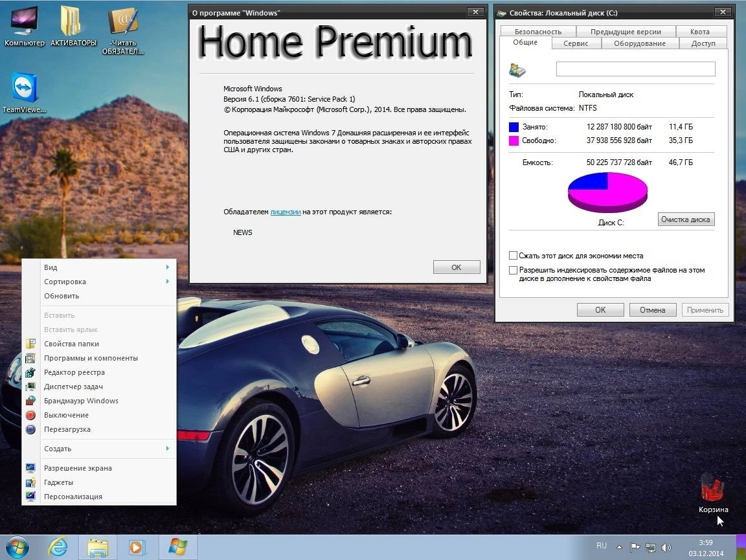Click the disk usage pie chart
The width and height of the screenshot is (746, 560).
[607, 192]
